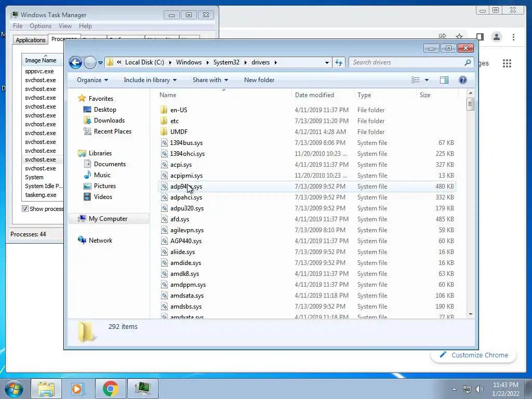Select the file named agilevpn.sys
Image resolution: width=532 pixels, height=399 pixels.
pos(187,230)
